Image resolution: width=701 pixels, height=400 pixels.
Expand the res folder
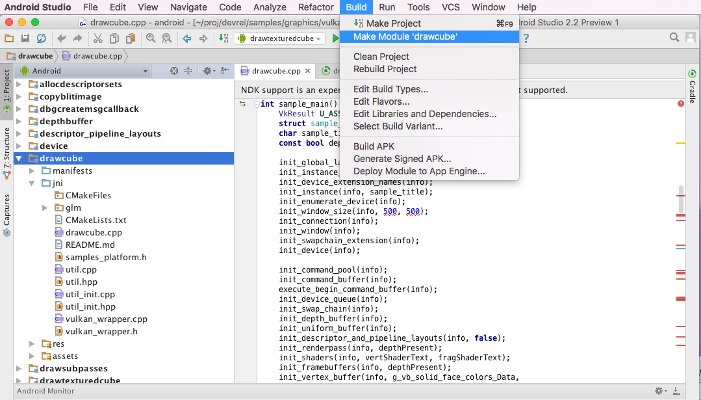[32, 344]
